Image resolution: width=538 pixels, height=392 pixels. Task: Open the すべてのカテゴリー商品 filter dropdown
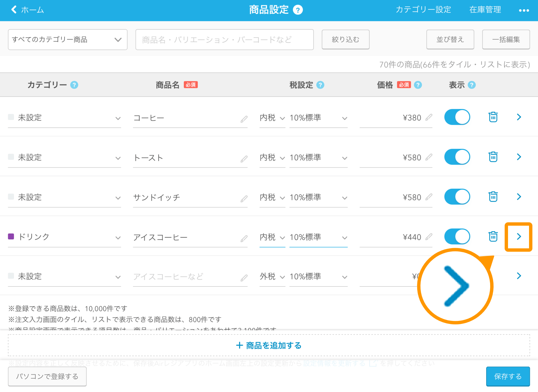click(x=67, y=39)
